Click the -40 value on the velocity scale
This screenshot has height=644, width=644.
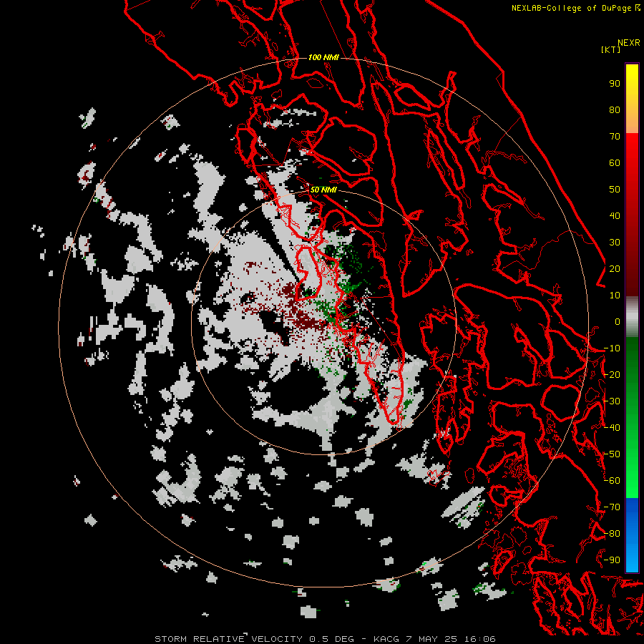[x=612, y=428]
